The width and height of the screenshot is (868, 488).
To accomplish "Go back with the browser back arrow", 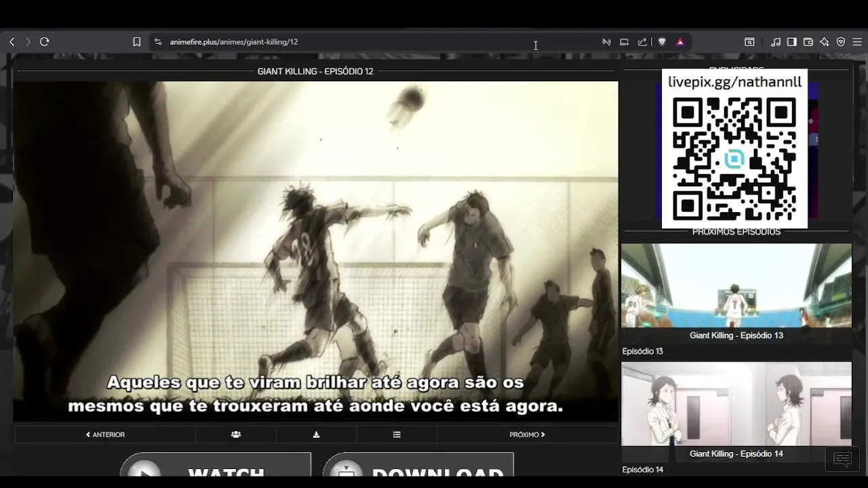I will coord(12,42).
